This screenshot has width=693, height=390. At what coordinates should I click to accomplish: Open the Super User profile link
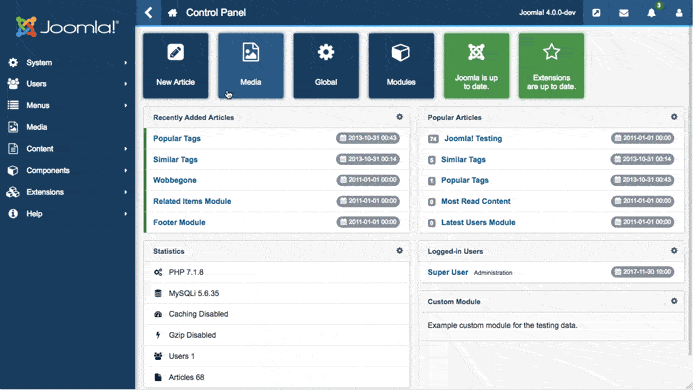pyautogui.click(x=447, y=272)
